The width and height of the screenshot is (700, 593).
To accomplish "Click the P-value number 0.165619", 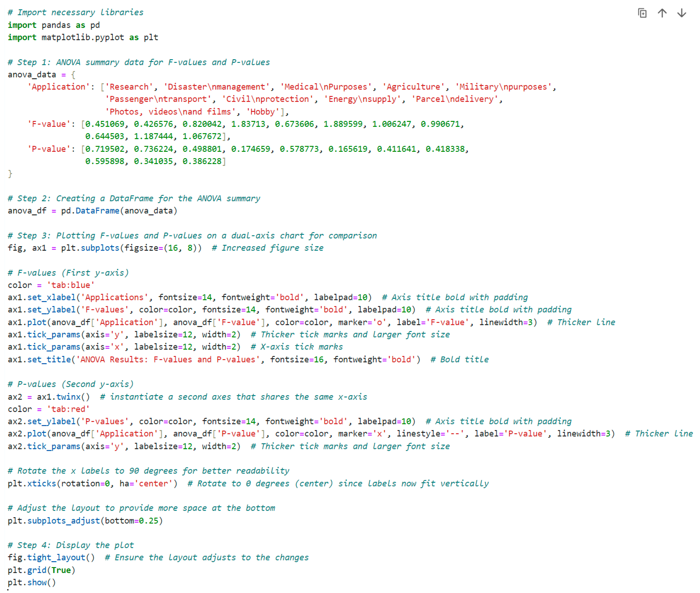I will [x=348, y=149].
